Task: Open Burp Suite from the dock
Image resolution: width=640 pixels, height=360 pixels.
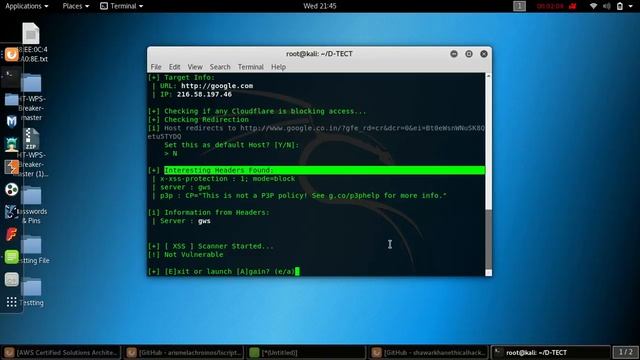Action: click(x=11, y=167)
